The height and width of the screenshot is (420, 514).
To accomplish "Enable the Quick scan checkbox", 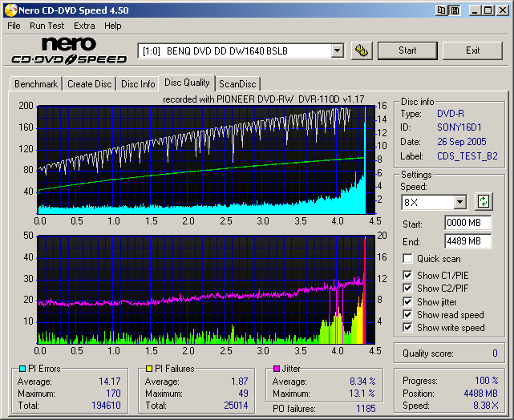I will pyautogui.click(x=407, y=259).
